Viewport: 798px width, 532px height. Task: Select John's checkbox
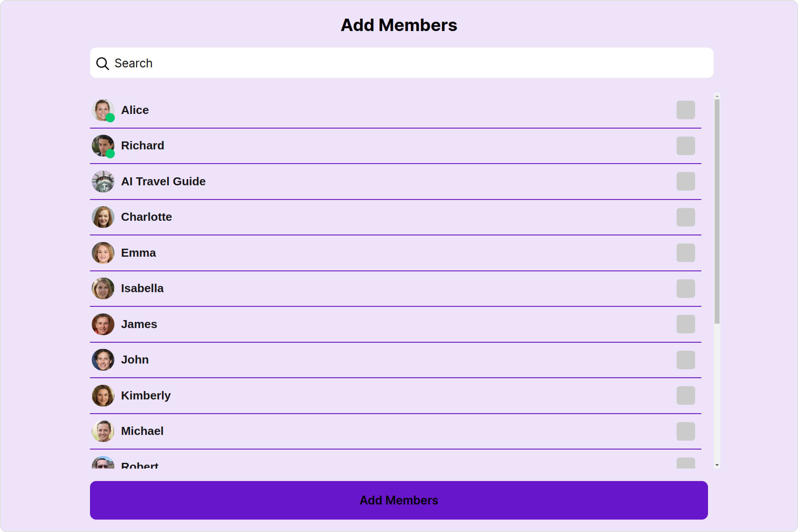(686, 360)
